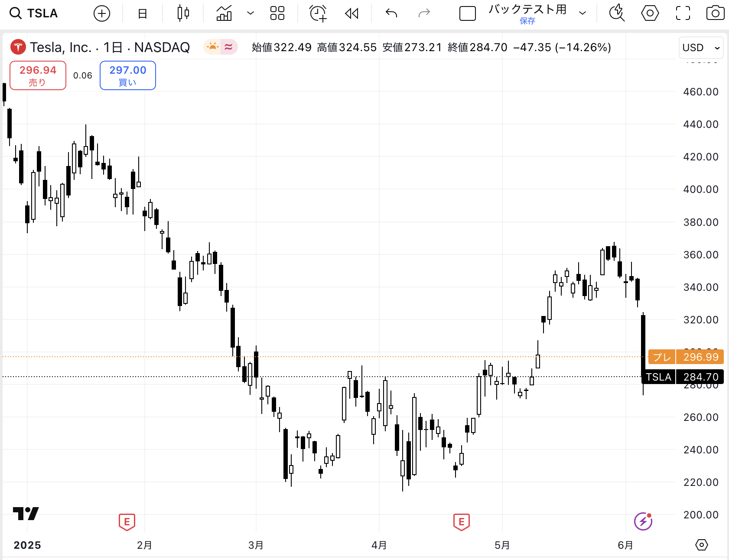729x560 pixels.
Task: Click the 297.00 買い buy button
Action: 128,75
